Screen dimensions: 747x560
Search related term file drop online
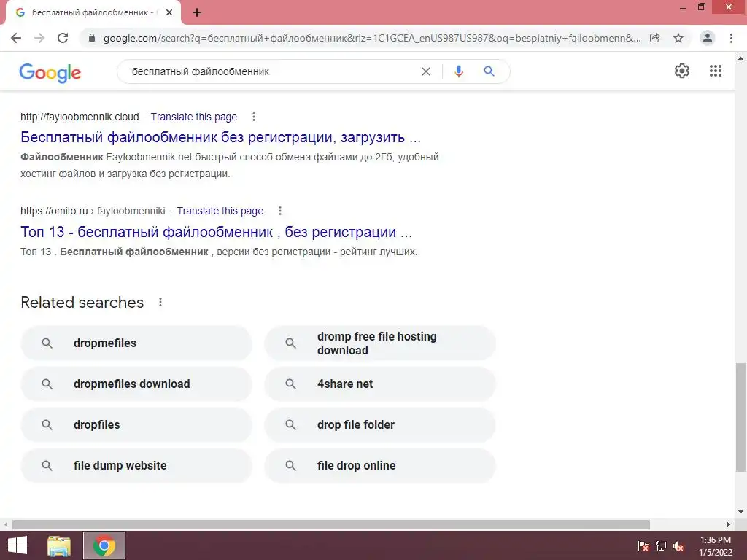click(x=380, y=466)
